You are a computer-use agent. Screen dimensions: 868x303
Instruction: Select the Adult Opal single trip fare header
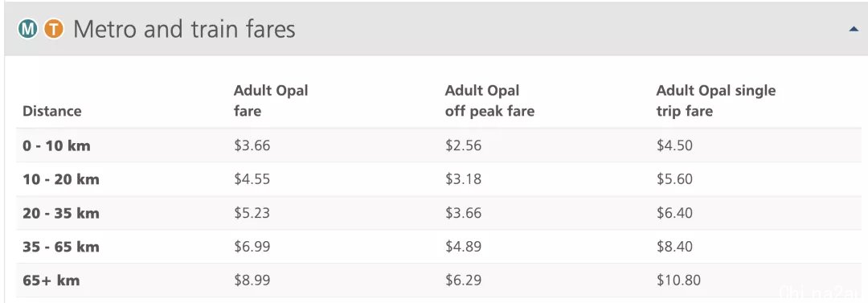(716, 100)
